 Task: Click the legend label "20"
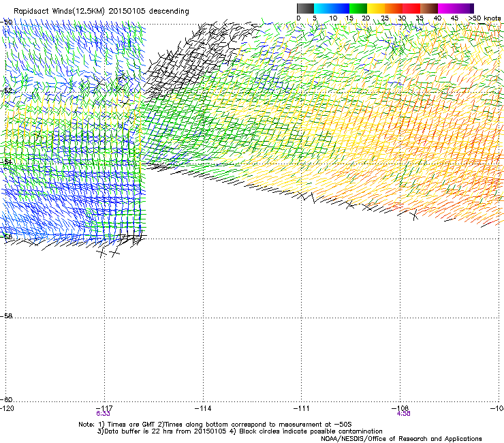pos(366,18)
